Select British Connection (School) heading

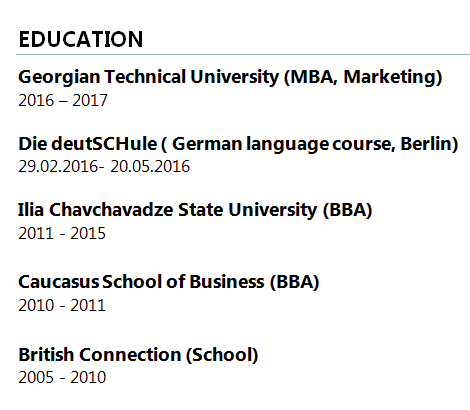tap(138, 355)
